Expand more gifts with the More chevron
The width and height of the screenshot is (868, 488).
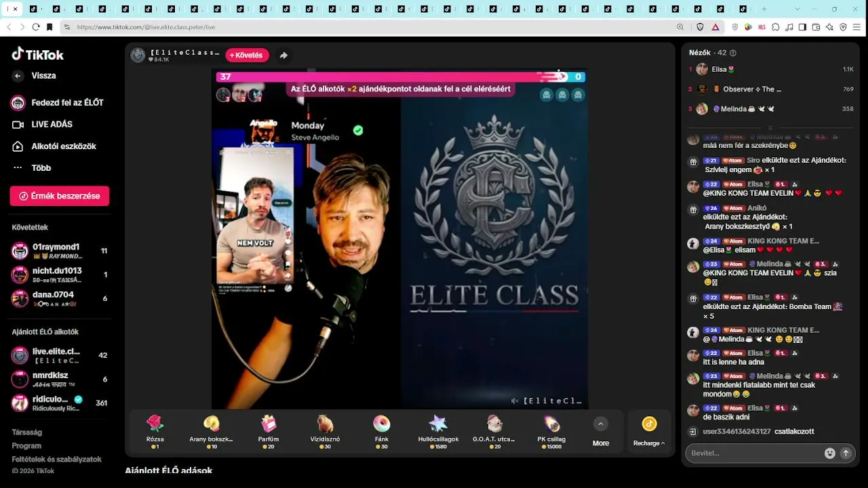[600, 424]
